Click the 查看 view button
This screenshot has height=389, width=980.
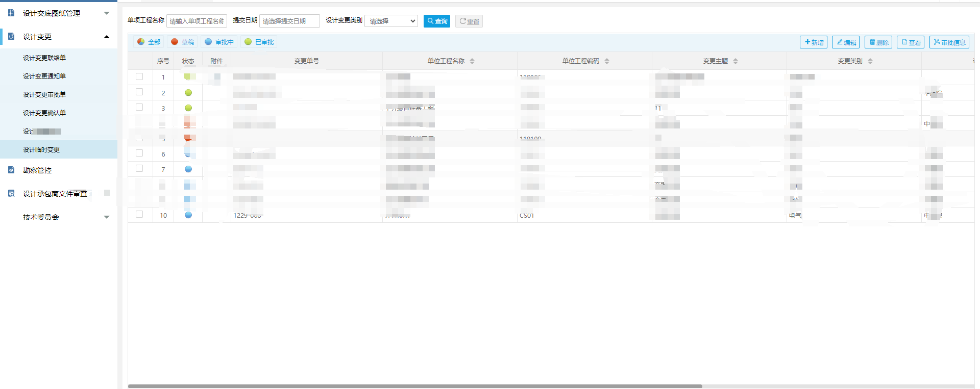click(x=911, y=42)
